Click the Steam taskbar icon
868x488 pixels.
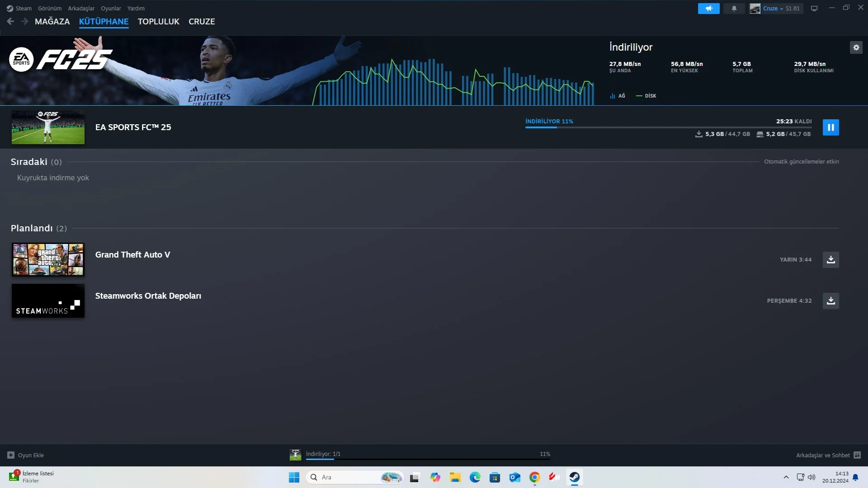pos(575,477)
